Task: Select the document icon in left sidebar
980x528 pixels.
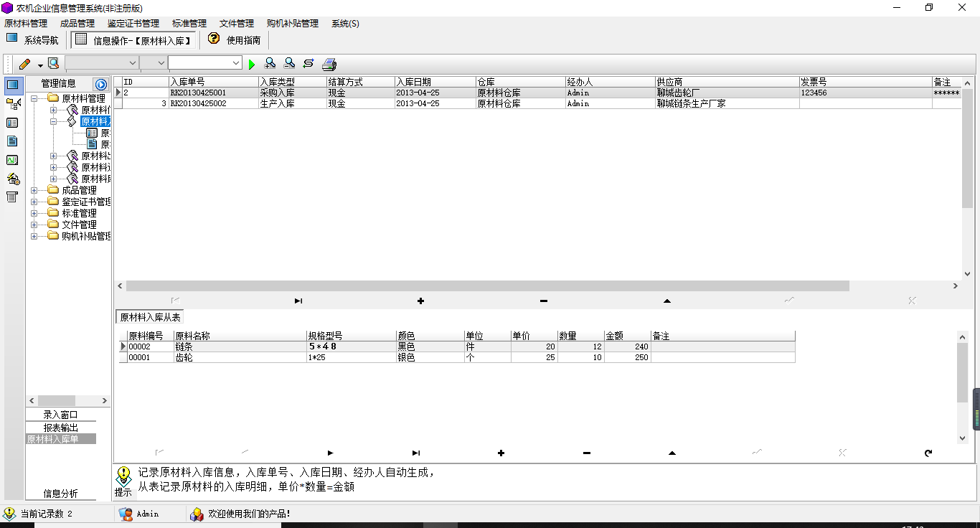Action: pyautogui.click(x=12, y=141)
